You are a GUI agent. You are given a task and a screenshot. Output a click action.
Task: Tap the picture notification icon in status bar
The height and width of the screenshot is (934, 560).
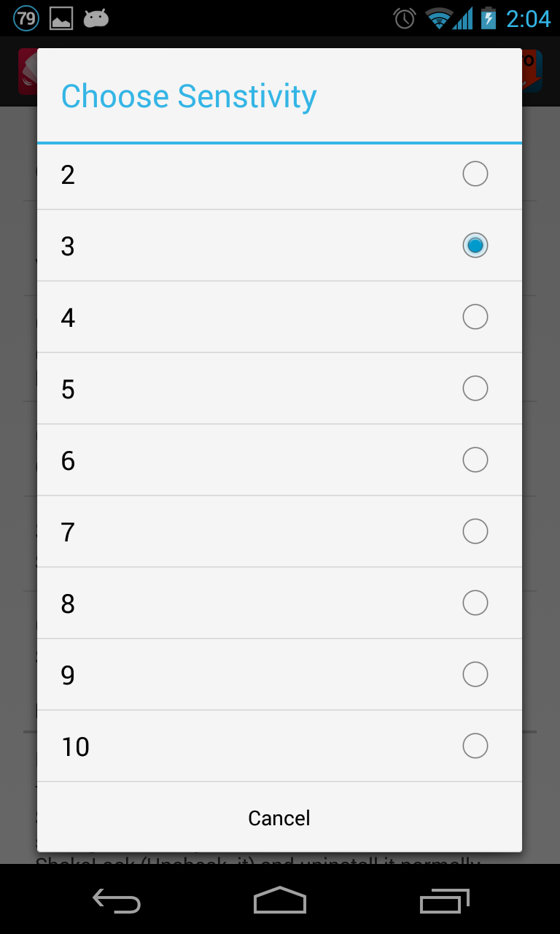coord(61,18)
